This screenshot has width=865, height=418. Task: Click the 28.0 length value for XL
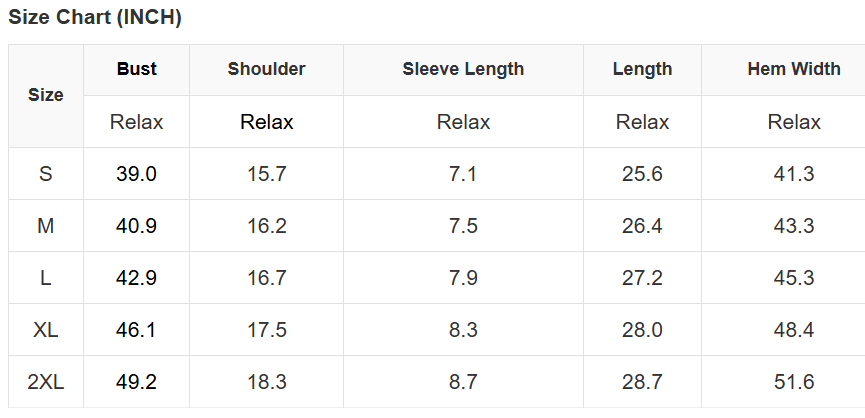(642, 330)
